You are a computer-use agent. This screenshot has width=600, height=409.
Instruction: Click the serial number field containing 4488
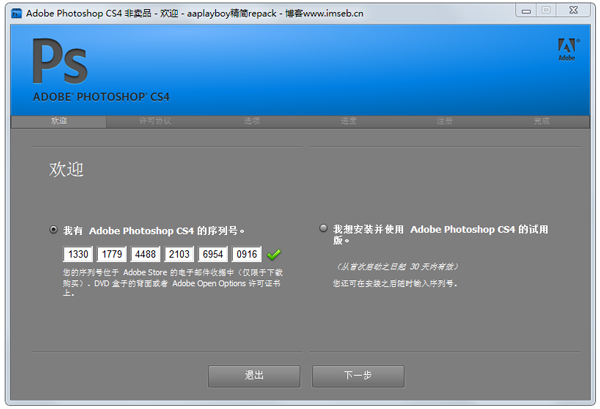[x=145, y=254]
